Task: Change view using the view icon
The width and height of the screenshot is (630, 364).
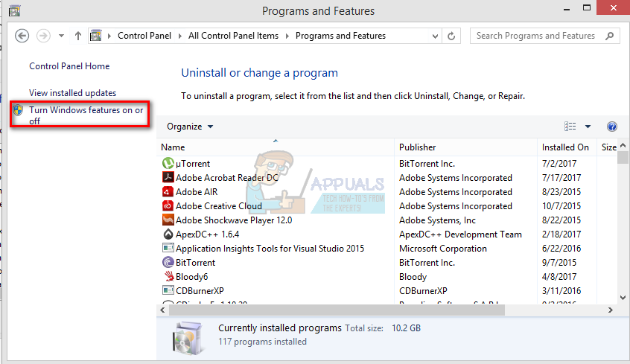Action: tap(570, 127)
